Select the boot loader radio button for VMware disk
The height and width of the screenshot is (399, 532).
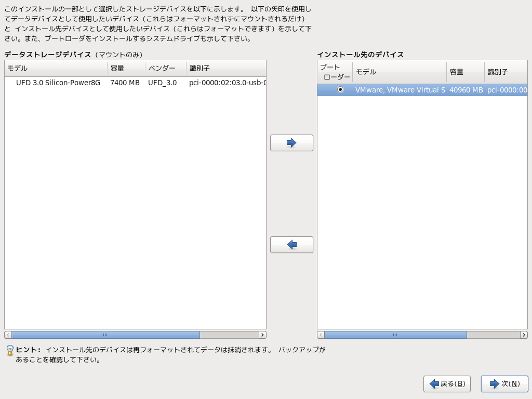click(340, 90)
